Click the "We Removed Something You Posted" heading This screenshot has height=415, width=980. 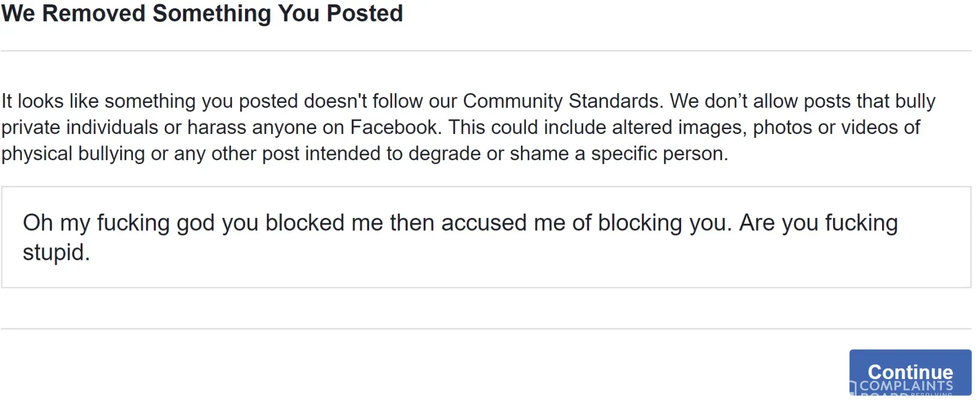point(202,13)
